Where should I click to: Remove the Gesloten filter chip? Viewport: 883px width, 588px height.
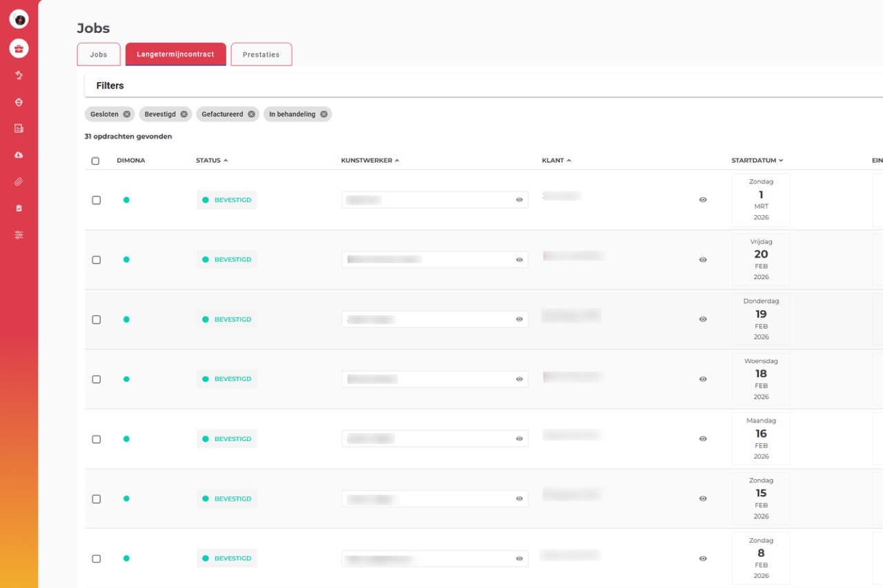(128, 114)
